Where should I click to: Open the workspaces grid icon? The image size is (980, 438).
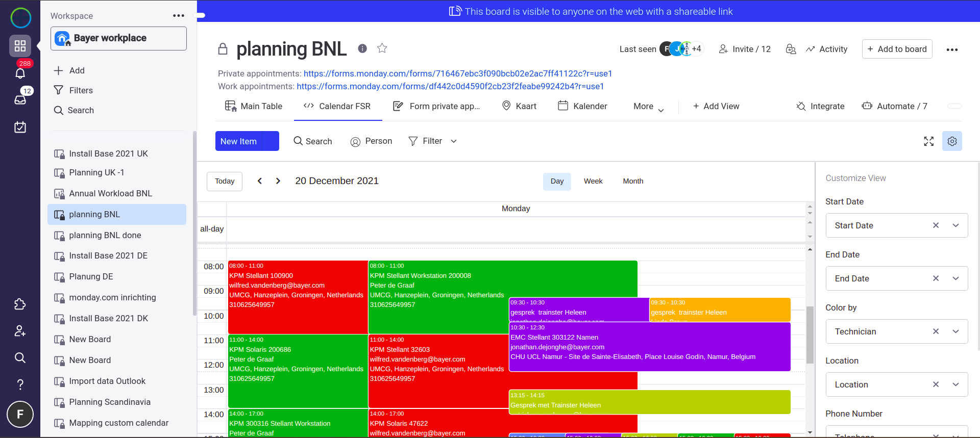20,46
